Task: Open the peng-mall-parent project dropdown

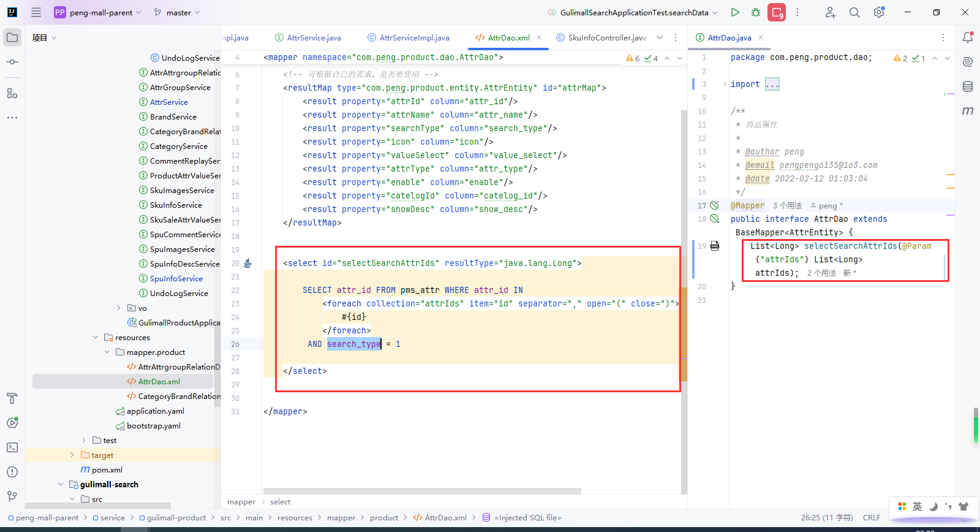Action: (x=98, y=12)
